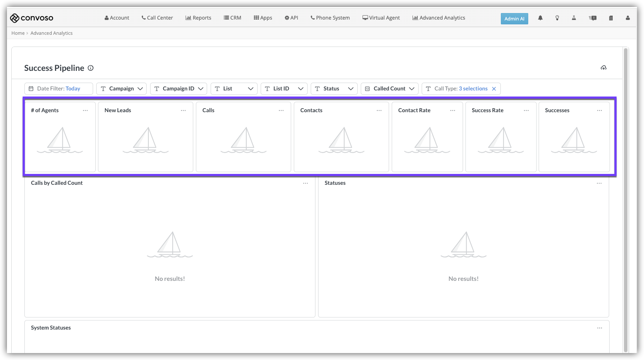Open the notifications bell icon
The height and width of the screenshot is (360, 644).
point(540,18)
